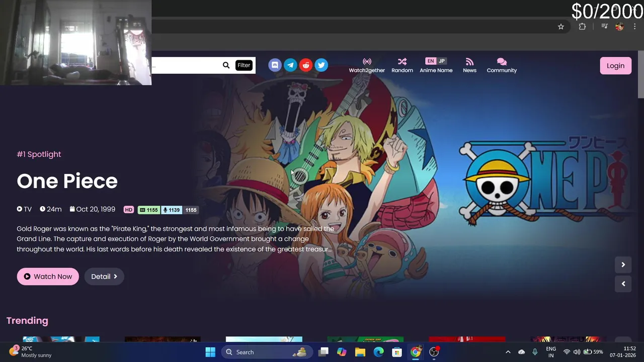Open One Piece Detail page
This screenshot has width=644, height=362.
[104, 277]
